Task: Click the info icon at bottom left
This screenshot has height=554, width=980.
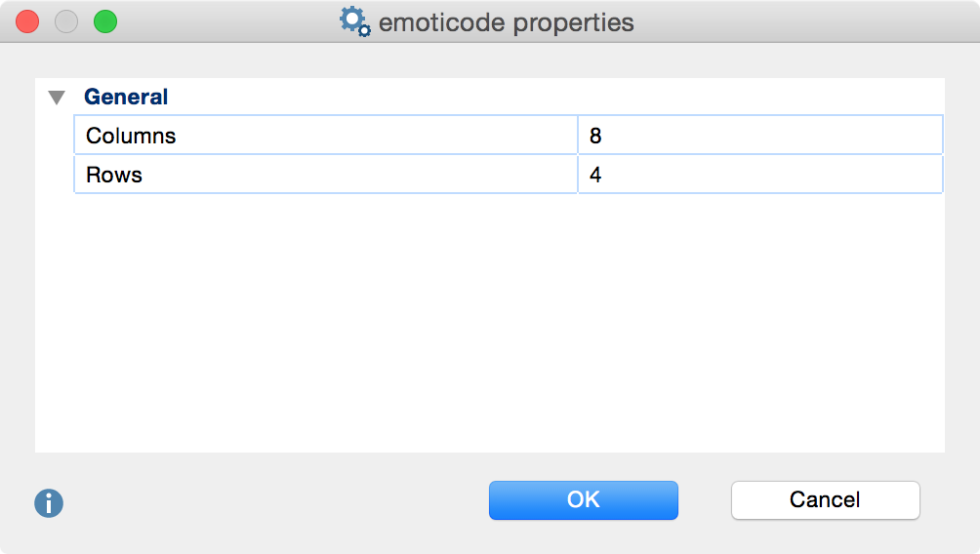Action: (49, 503)
